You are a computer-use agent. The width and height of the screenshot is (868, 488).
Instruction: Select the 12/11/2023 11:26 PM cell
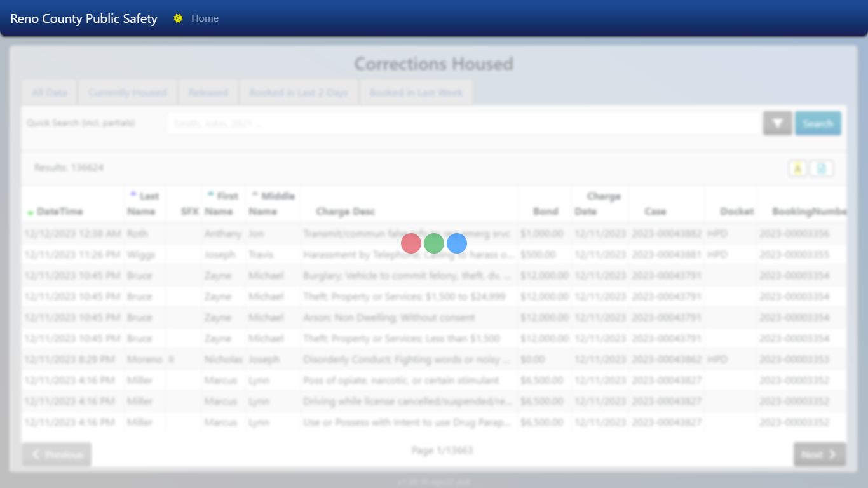coord(72,255)
